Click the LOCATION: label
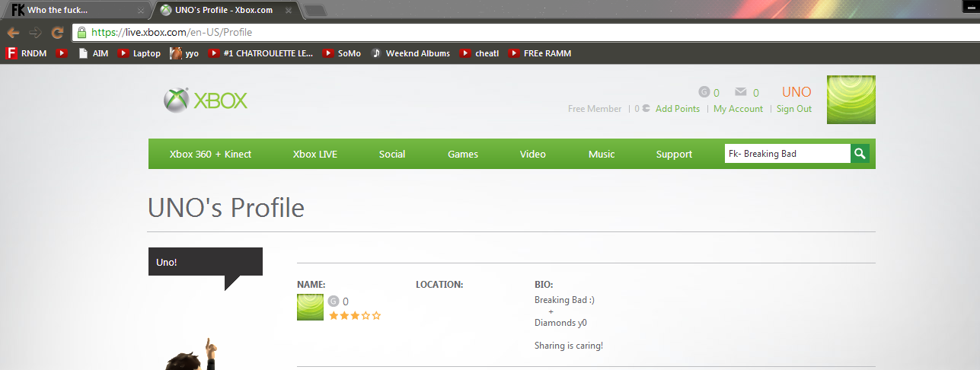 coord(439,285)
